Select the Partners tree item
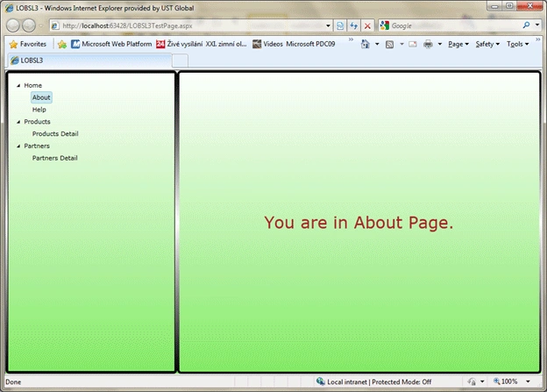 [x=37, y=146]
